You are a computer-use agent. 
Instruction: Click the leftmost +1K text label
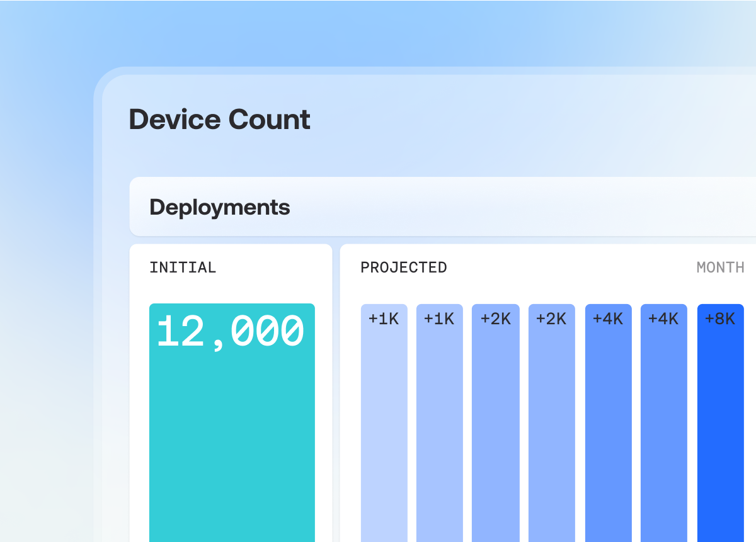coord(384,319)
